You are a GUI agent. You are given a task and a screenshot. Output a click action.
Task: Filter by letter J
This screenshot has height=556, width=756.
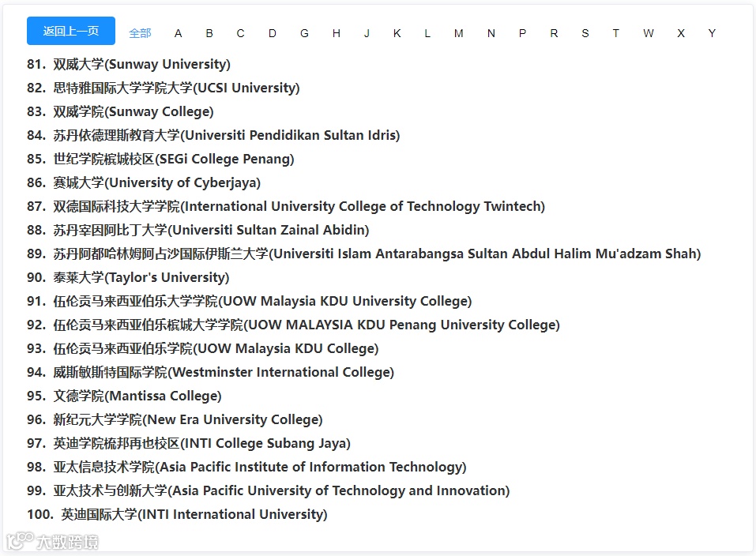(x=367, y=33)
